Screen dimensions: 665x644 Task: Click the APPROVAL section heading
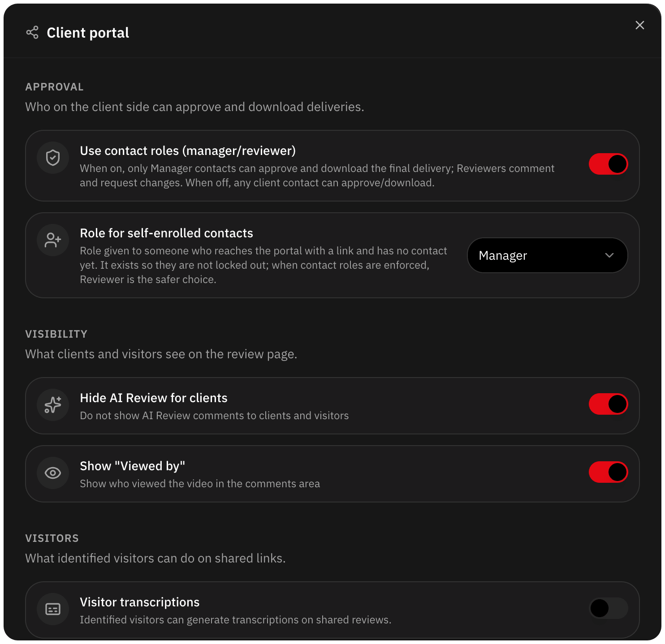55,87
